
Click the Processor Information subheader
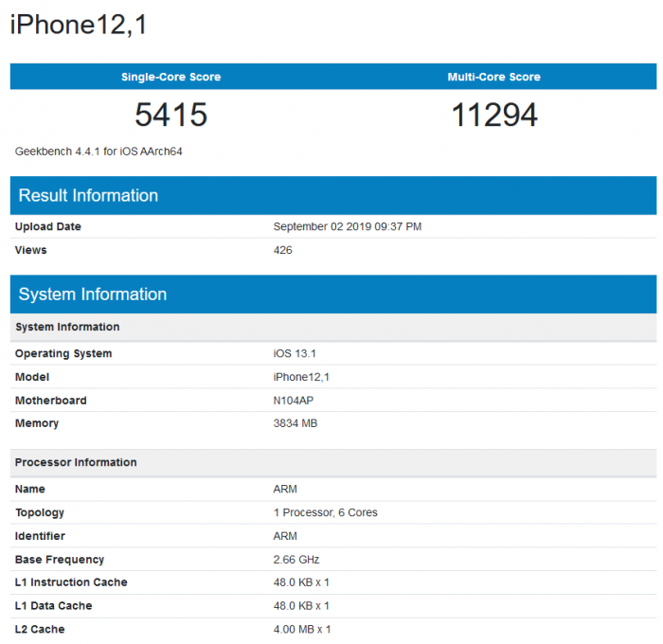point(333,462)
